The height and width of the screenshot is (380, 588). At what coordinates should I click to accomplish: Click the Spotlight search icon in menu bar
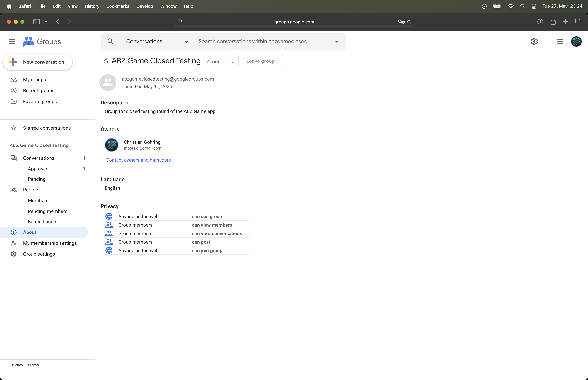522,6
